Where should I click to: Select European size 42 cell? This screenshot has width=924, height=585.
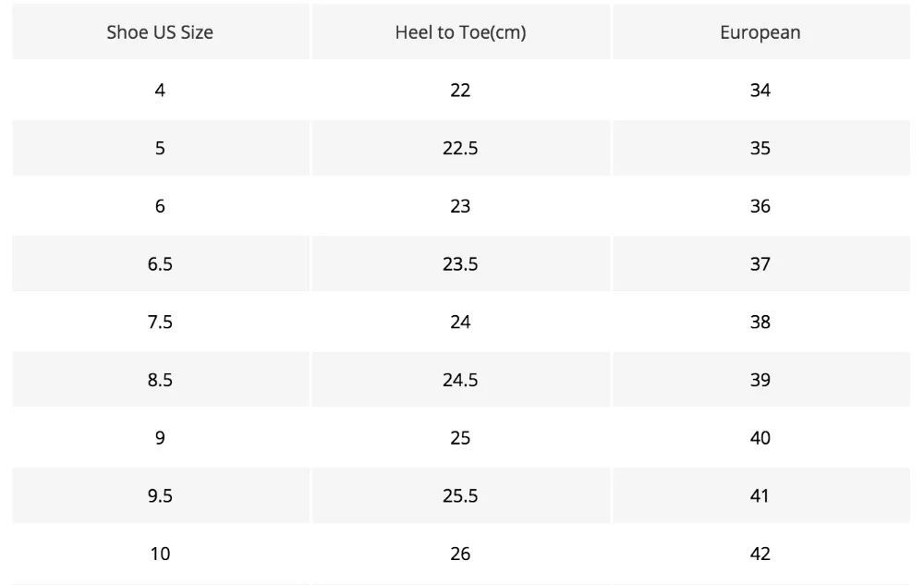(760, 555)
